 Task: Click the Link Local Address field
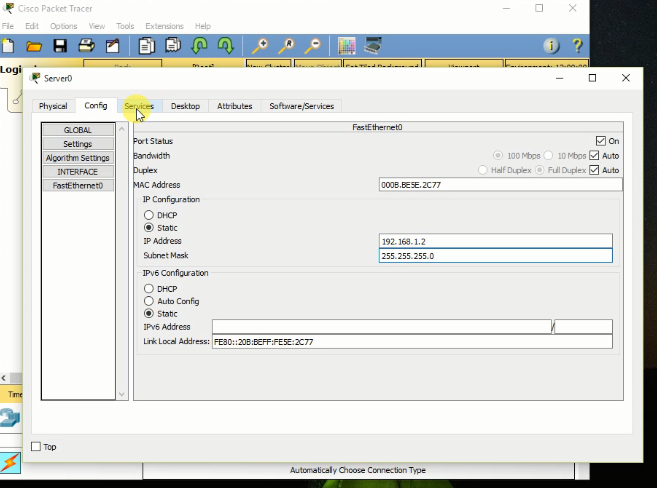point(412,341)
